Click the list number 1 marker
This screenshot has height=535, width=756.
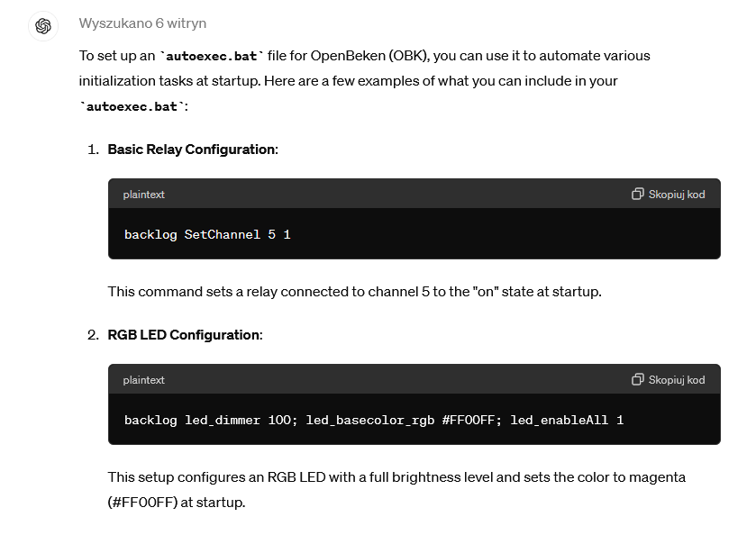click(93, 150)
